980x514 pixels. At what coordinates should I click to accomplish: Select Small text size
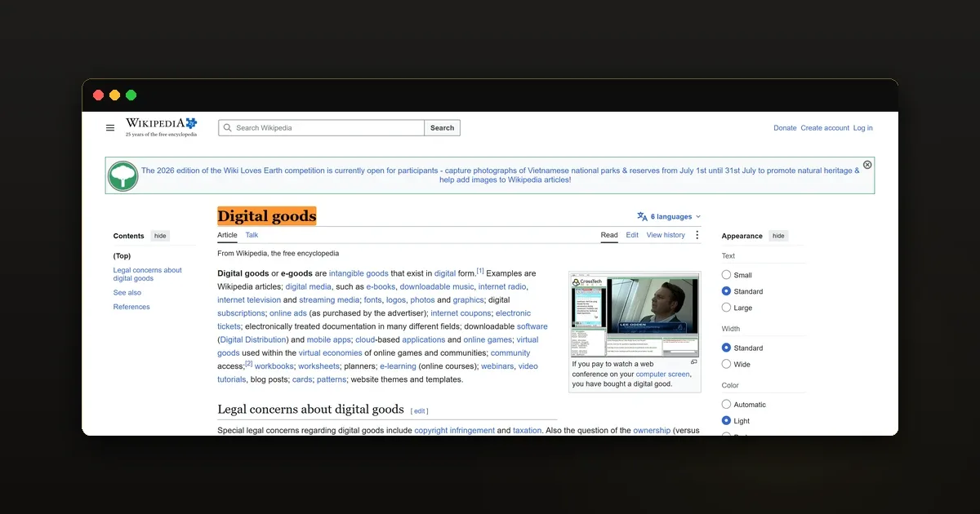tap(726, 275)
